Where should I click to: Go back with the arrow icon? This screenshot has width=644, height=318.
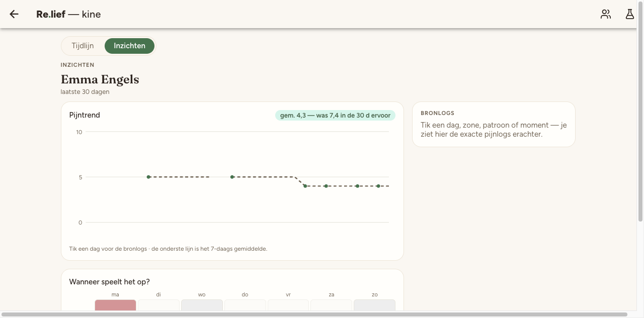coord(14,14)
